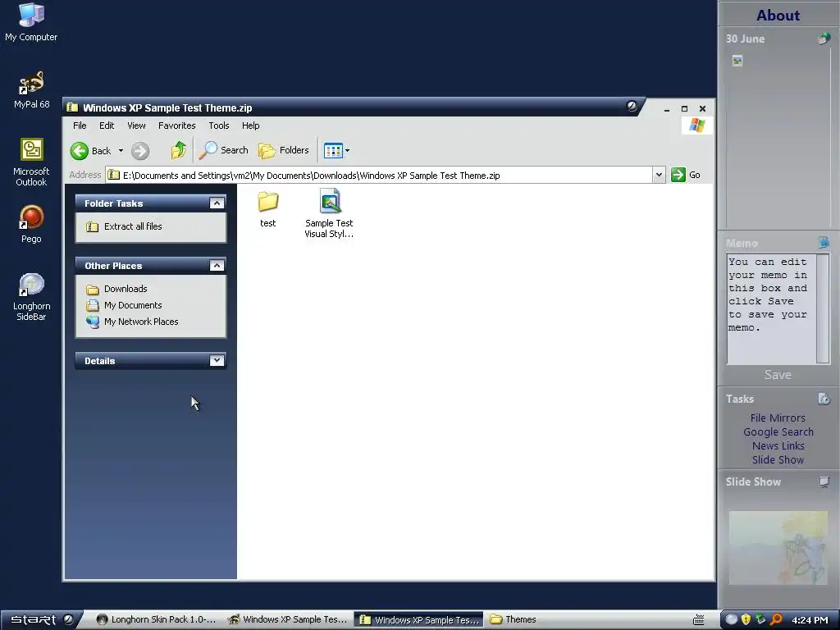This screenshot has width=840, height=630.
Task: Click inside the memo text box
Action: pyautogui.click(x=771, y=308)
